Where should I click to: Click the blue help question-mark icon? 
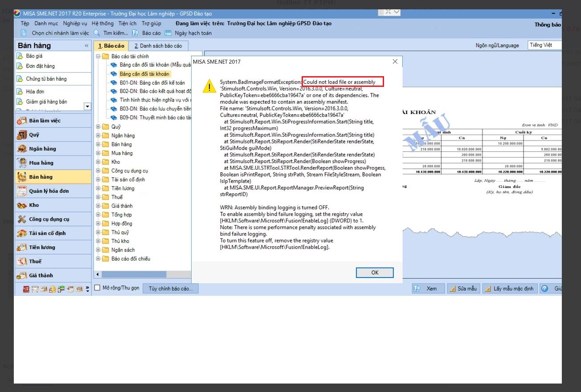(544, 289)
